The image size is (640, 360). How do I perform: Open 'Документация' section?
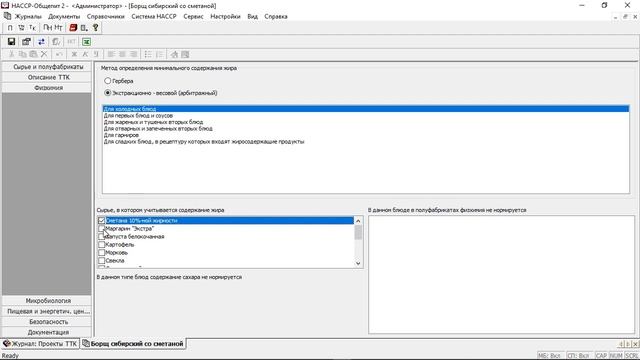(x=47, y=332)
